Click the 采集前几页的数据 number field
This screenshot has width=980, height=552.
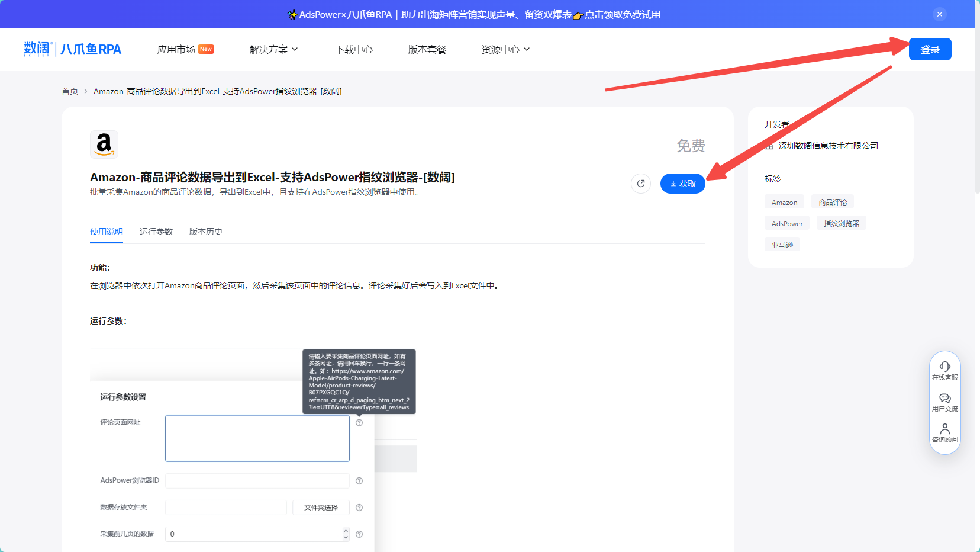click(257, 534)
